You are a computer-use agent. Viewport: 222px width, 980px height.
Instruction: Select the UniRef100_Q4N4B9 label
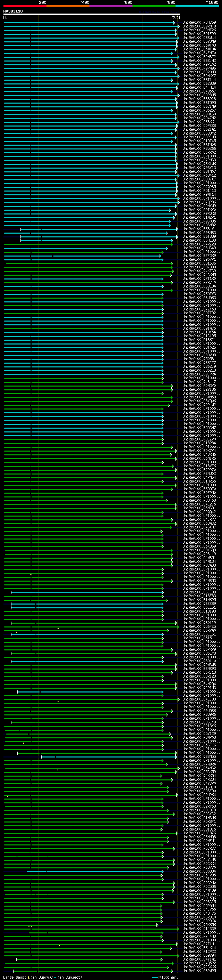pyautogui.click(x=199, y=891)
